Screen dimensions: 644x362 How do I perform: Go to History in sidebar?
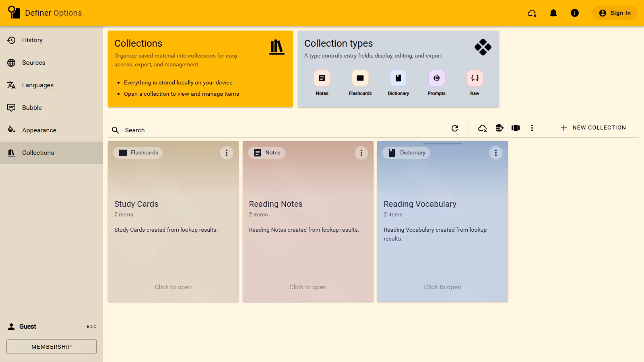point(52,40)
